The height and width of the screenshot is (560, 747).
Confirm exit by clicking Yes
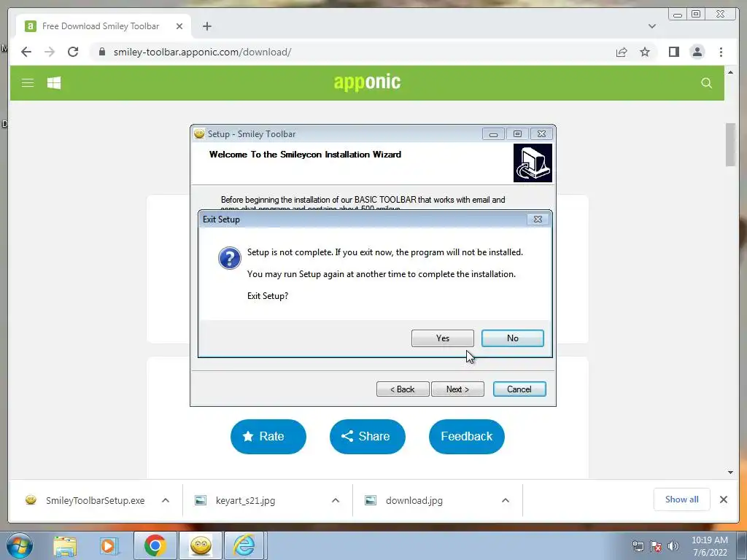(442, 338)
